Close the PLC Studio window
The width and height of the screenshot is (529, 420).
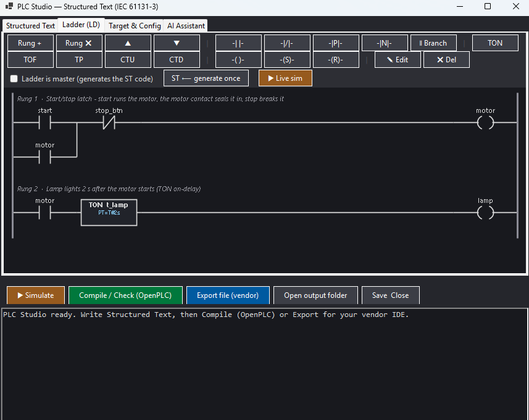point(515,6)
